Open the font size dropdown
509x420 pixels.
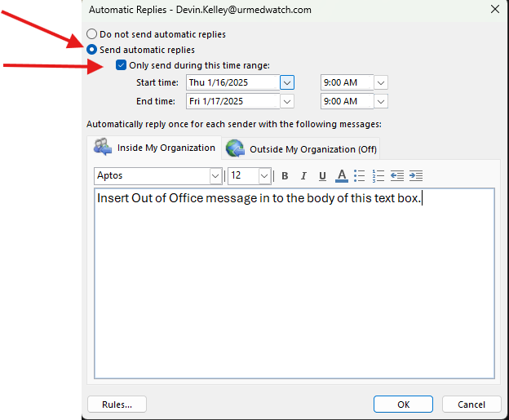pos(264,175)
